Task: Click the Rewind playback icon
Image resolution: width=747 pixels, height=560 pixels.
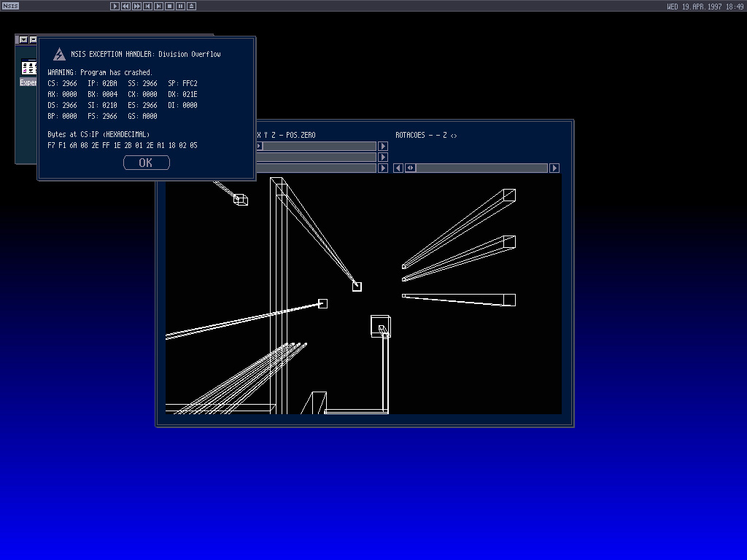Action: pos(125,6)
